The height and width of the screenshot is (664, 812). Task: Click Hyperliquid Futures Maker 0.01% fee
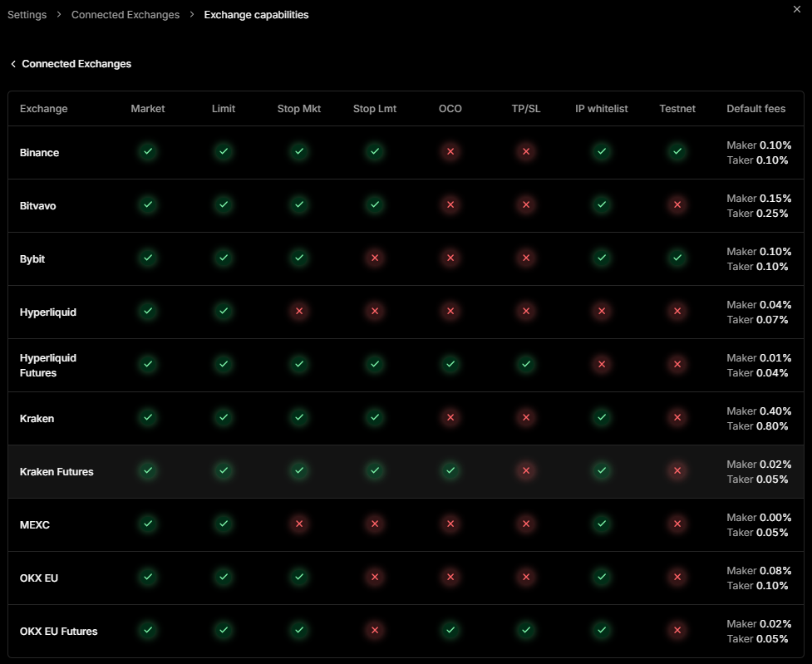click(759, 358)
